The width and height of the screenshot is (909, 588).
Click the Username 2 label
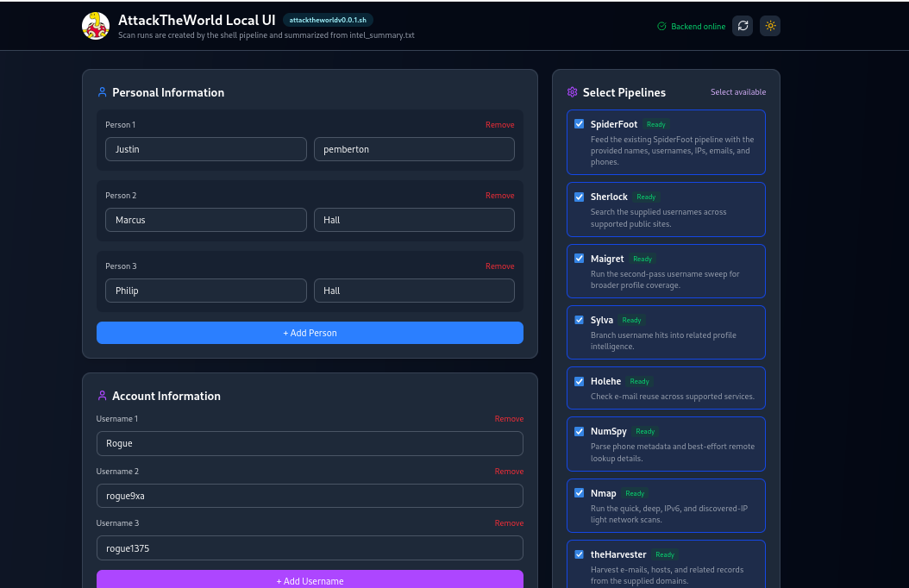click(117, 472)
